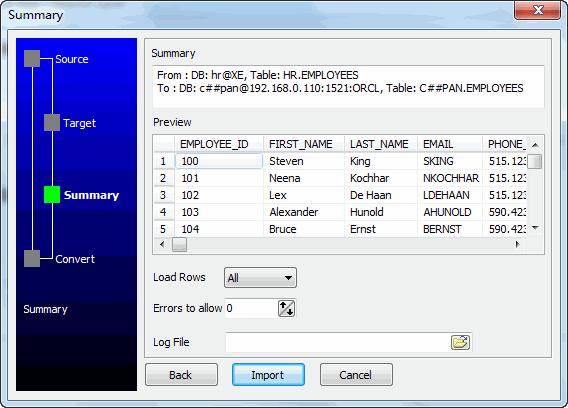Viewport: 568px width, 408px height.
Task: Select the Target step in wizard sidebar
Action: 70,123
